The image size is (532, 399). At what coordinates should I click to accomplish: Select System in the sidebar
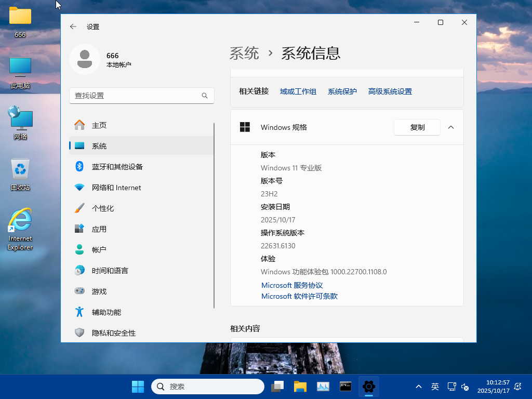[x=99, y=146]
